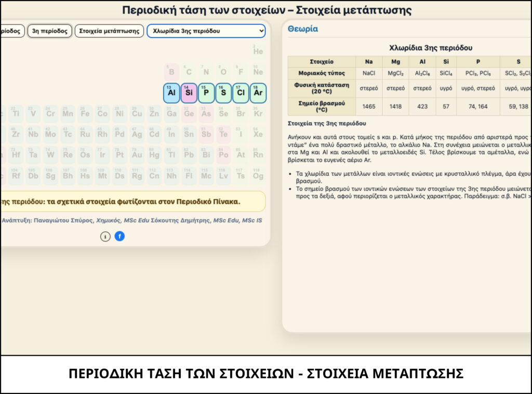This screenshot has height=394, width=532.
Task: Click the dimmed Rn element tile
Action: 258,155
